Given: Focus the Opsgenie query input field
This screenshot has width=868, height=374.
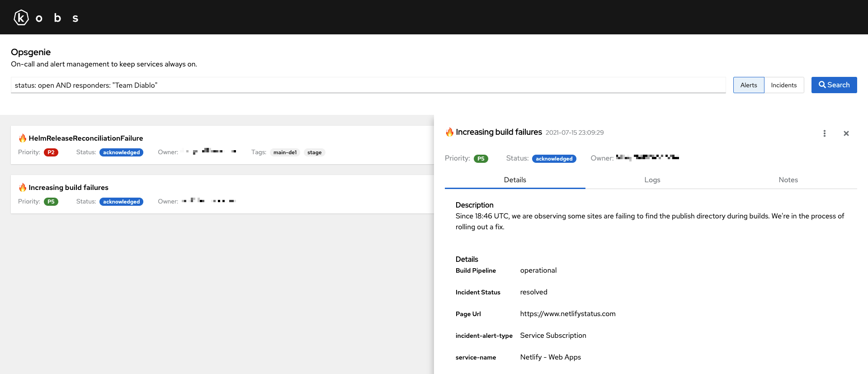Looking at the screenshot, I should (368, 85).
